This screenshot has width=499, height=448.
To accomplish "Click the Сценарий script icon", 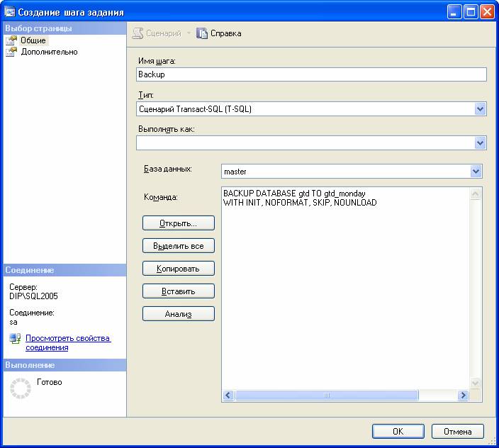I will [138, 33].
